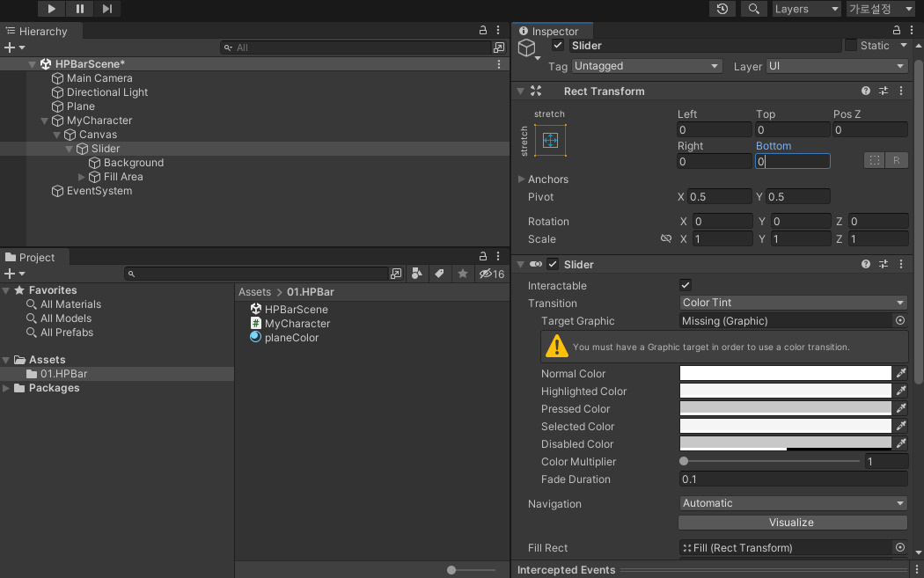924x578 pixels.
Task: Toggle raw edit mode R button
Action: 897,160
